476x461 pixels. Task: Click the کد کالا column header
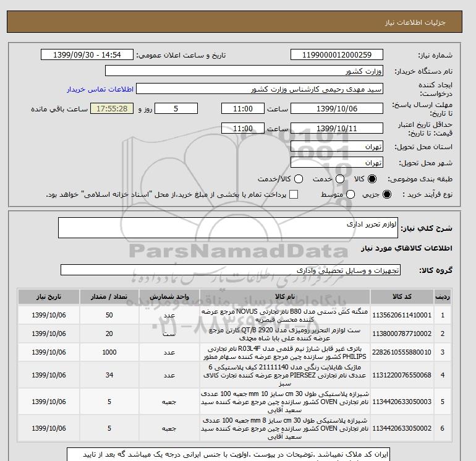click(x=402, y=296)
